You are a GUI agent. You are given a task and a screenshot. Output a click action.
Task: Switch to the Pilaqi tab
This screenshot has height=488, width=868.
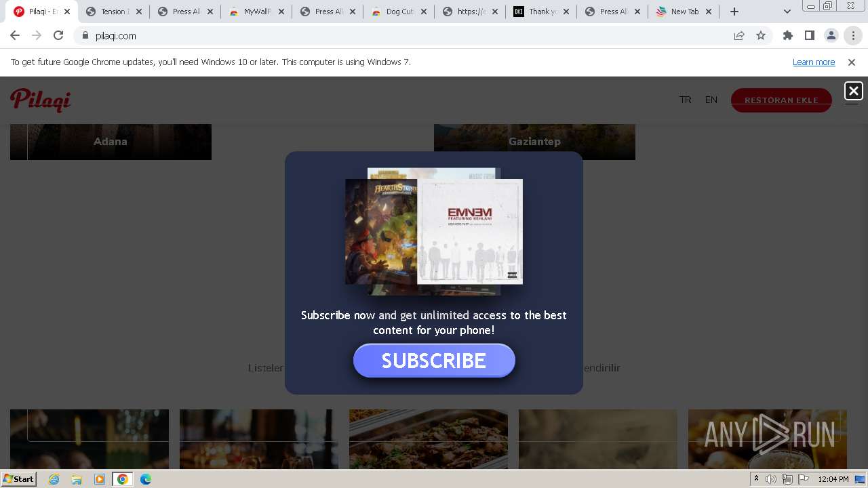[41, 12]
